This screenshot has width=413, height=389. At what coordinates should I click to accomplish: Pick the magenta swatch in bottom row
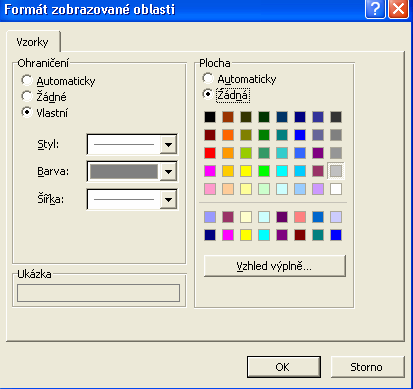[x=228, y=235]
